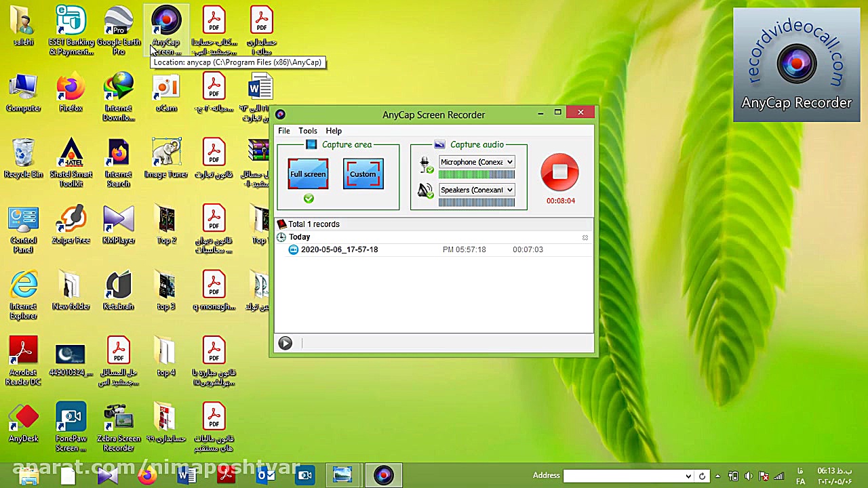Viewport: 868px width, 488px height.
Task: Launch Internet Explorer from the desktop
Action: pyautogui.click(x=23, y=296)
